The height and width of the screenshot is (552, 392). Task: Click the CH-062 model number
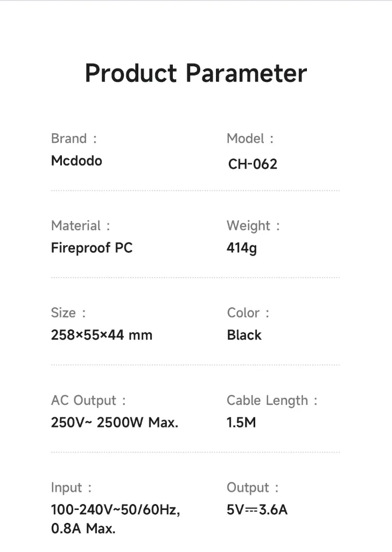coord(253,164)
